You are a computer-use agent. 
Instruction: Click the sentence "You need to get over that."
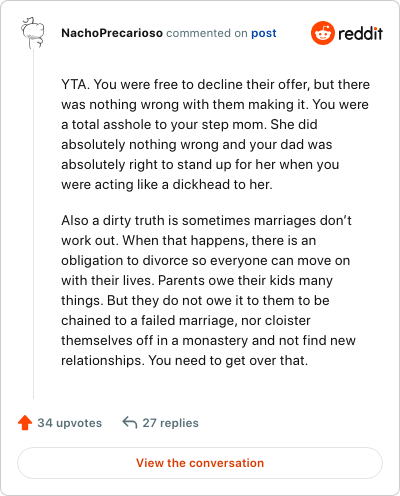point(228,360)
